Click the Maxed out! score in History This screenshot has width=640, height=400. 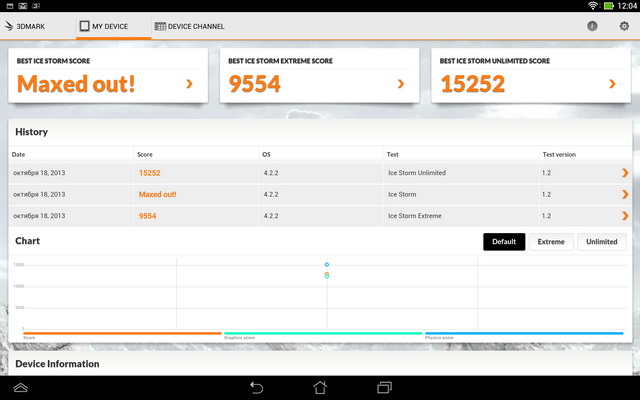[158, 194]
